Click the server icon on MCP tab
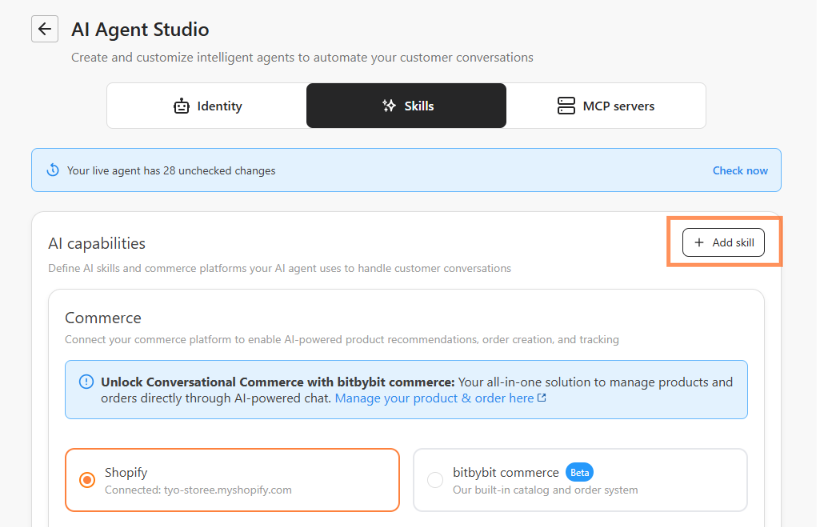This screenshot has height=527, width=817. coord(566,106)
